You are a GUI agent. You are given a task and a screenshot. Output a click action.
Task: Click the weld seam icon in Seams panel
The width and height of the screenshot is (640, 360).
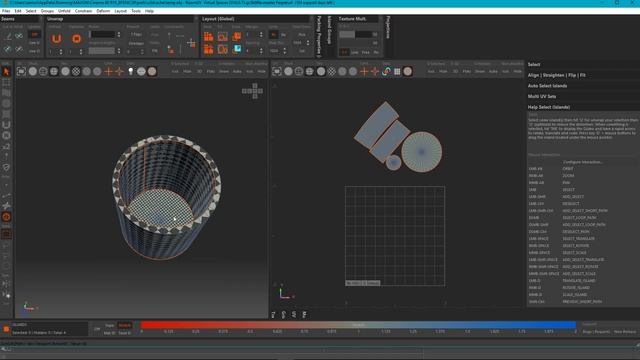[x=19, y=36]
